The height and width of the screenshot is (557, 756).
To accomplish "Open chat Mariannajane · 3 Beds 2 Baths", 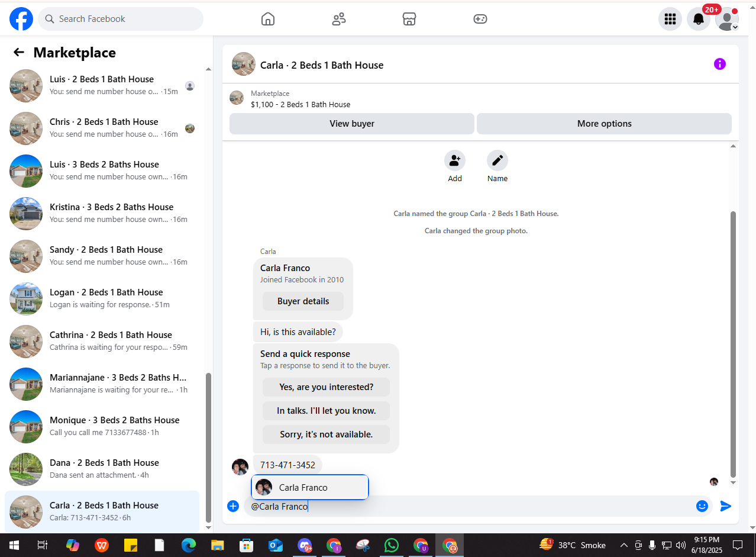I will tap(102, 384).
